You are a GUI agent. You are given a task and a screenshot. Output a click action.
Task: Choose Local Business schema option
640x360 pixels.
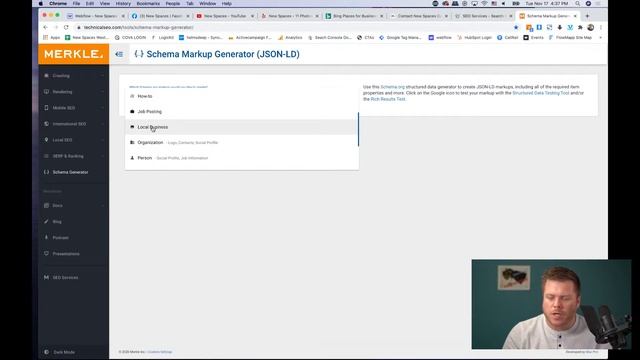(242, 127)
